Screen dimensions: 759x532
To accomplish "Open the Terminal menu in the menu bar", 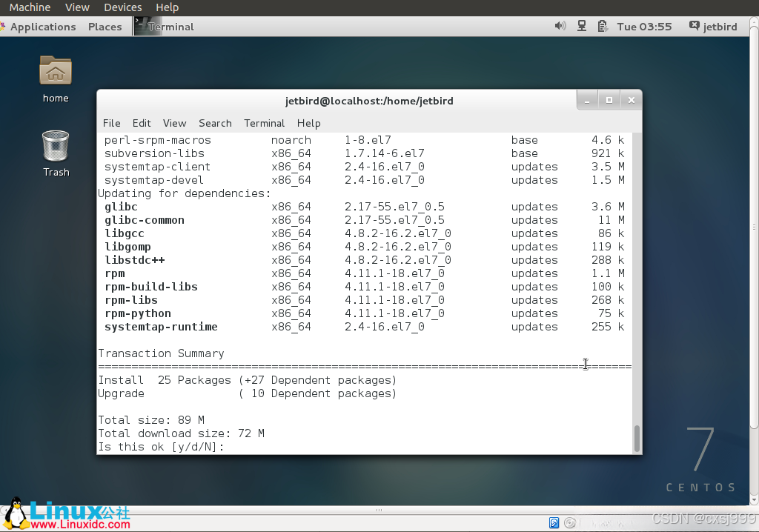I will [264, 123].
